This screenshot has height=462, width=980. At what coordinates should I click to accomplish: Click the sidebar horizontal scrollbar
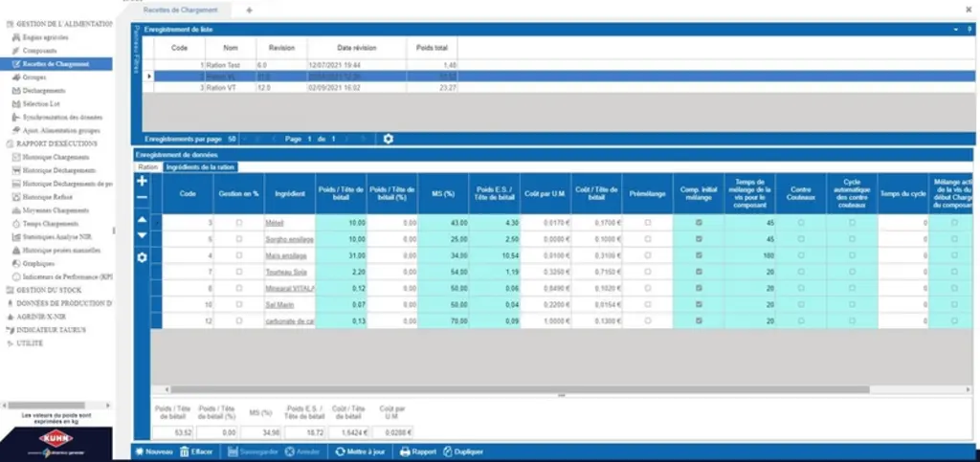click(x=47, y=406)
